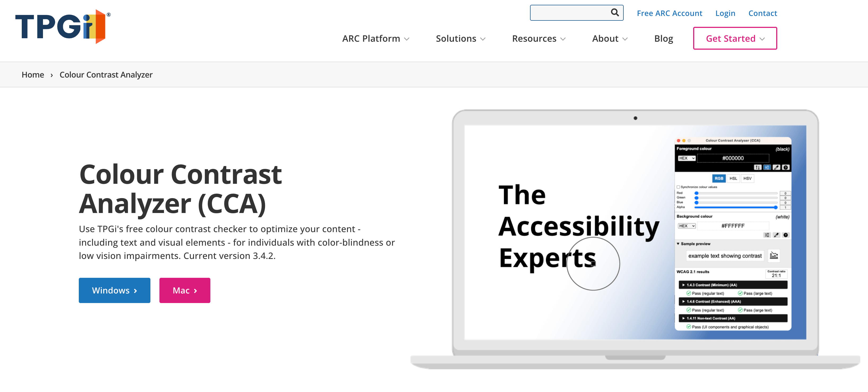The image size is (868, 392).
Task: Expand the ARC Platform menu
Action: pyautogui.click(x=376, y=39)
